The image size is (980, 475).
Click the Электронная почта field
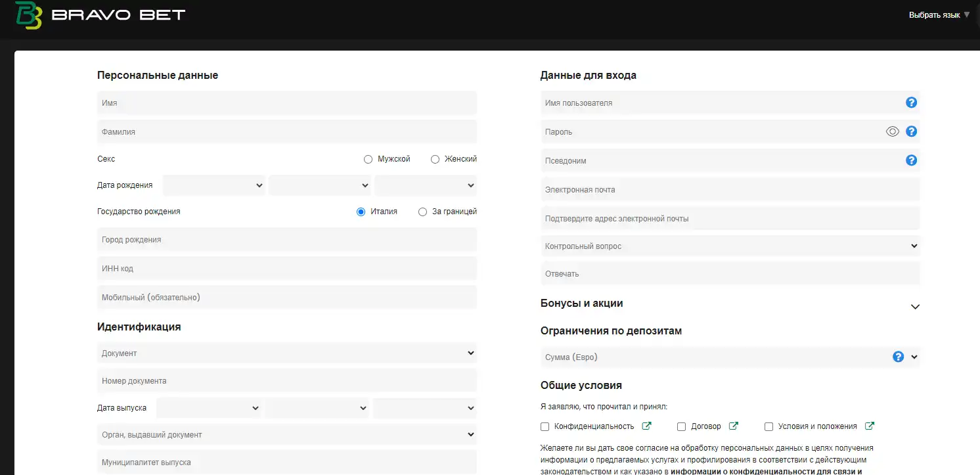730,189
